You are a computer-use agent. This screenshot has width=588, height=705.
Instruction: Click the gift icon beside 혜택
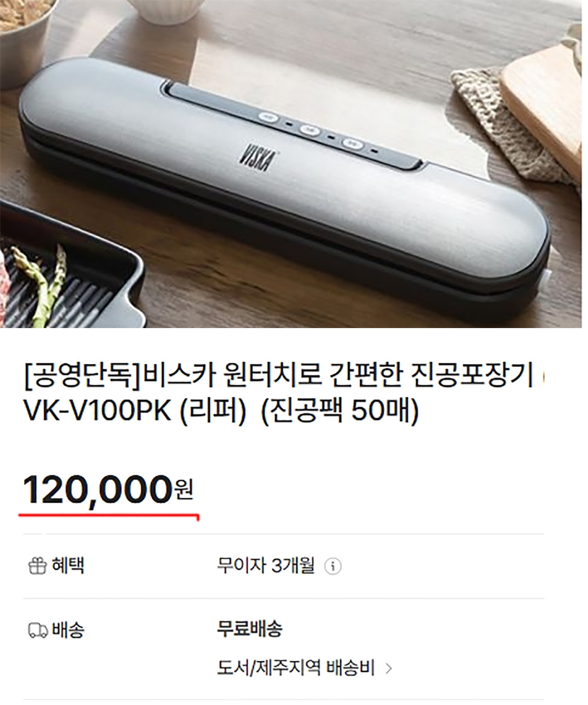(37, 566)
